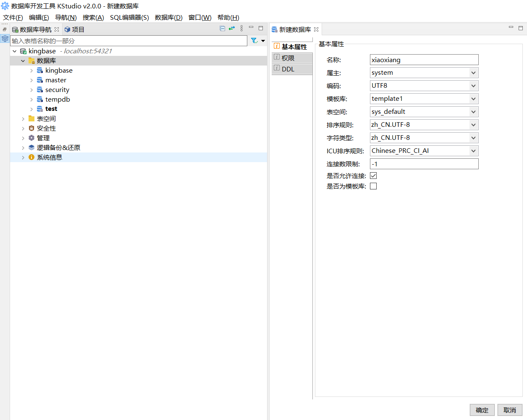Screen dimensions: 527x420
Task: Select the 基本属性 side tab
Action: 292,47
